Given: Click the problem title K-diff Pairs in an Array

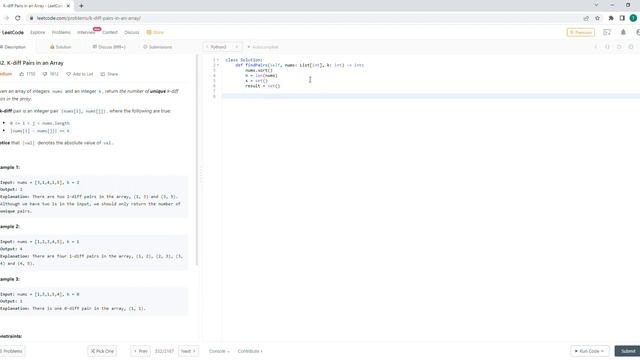Looking at the screenshot, I should 32,63.
